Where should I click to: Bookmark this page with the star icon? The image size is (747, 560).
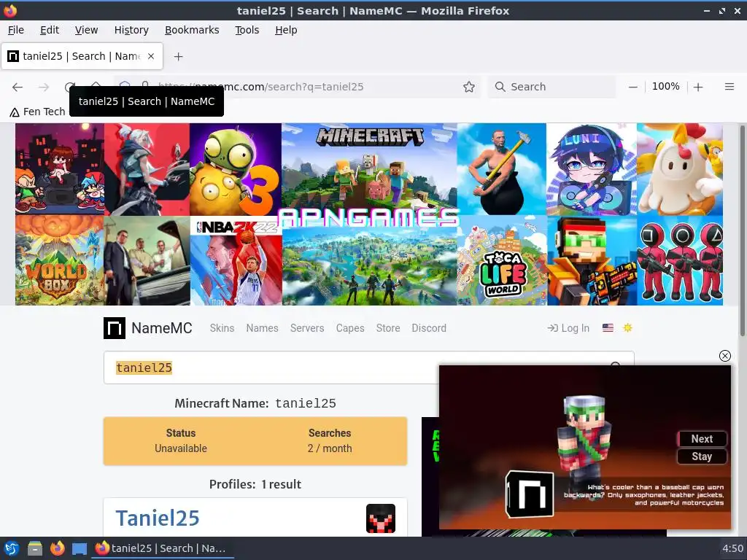[469, 87]
